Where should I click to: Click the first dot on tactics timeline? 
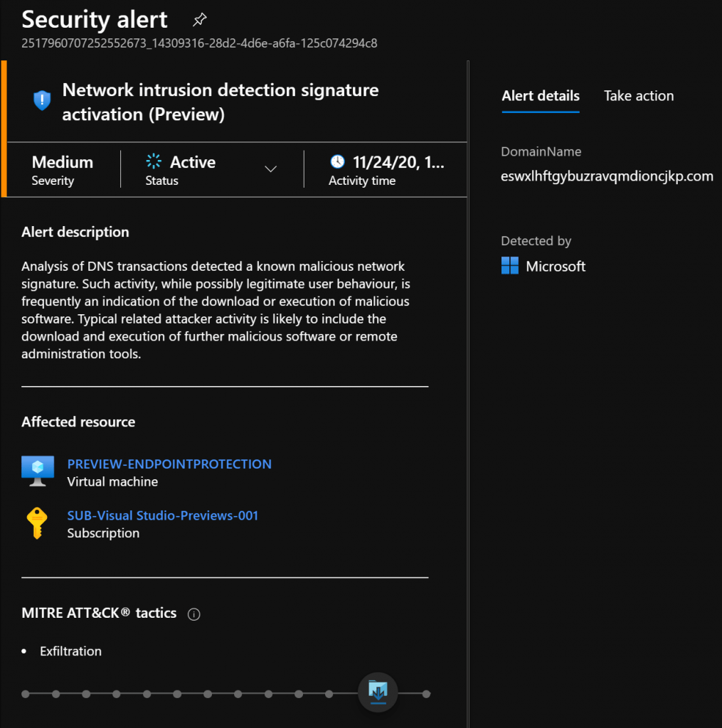(x=26, y=694)
